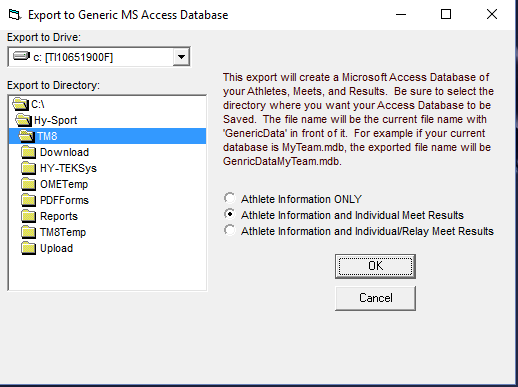The image size is (518, 387).
Task: Cancel the export dialog
Action: coord(375,298)
